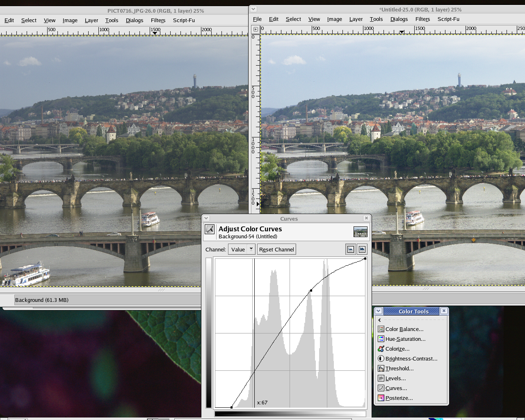Click PICT0716.JPG-26.0 window title bar
This screenshot has width=525, height=420.
point(156,11)
